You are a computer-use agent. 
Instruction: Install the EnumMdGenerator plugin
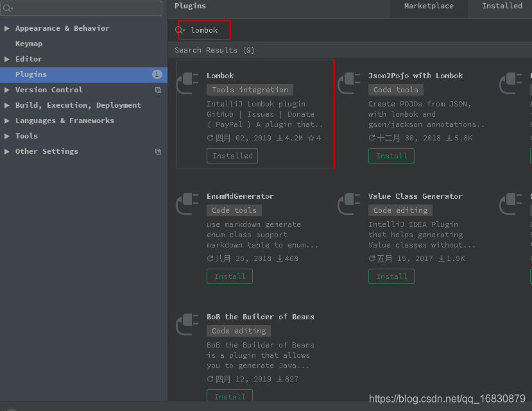(230, 276)
